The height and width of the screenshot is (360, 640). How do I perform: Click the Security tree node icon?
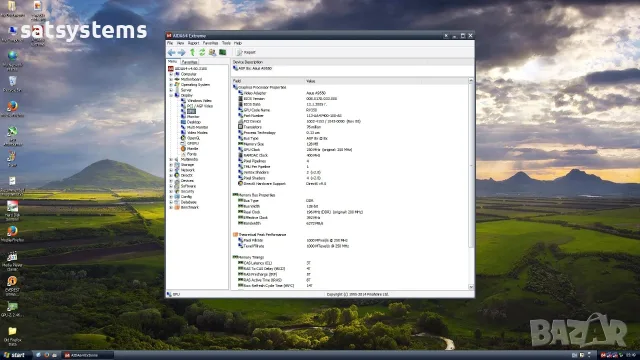point(177,191)
